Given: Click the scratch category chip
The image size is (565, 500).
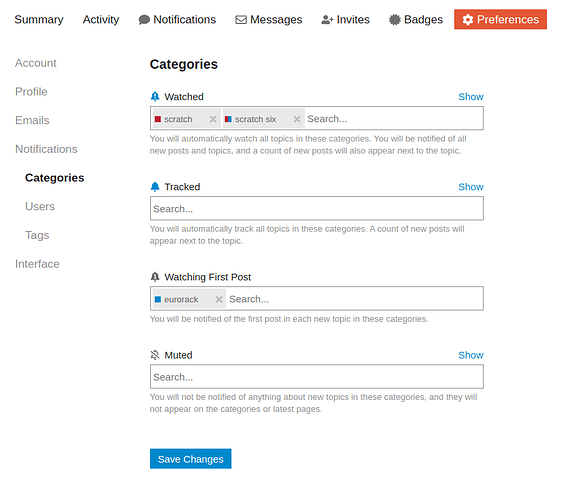Looking at the screenshot, I should tap(186, 119).
